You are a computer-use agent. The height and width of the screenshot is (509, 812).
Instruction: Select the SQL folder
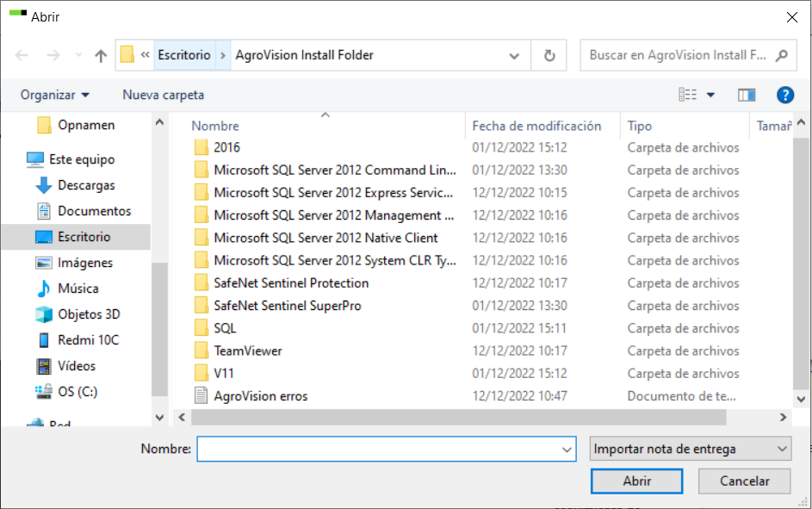point(225,328)
